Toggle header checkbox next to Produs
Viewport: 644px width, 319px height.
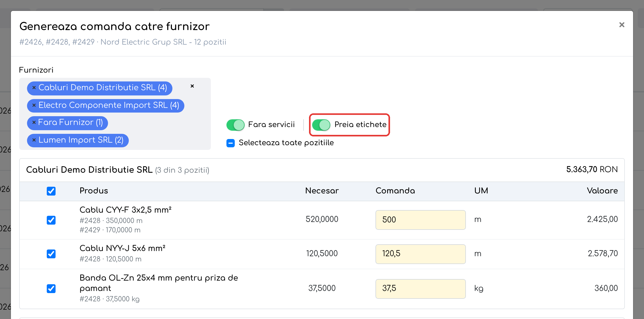click(51, 191)
